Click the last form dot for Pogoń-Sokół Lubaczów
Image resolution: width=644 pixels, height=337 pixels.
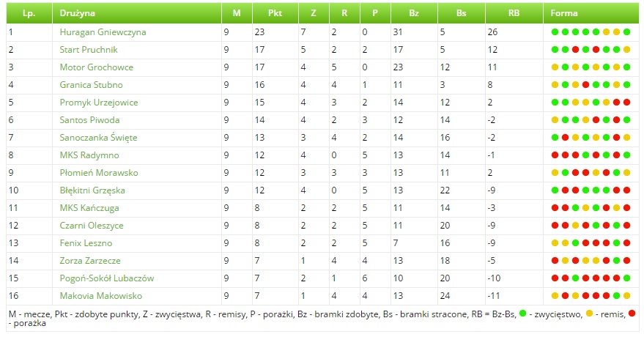[627, 278]
